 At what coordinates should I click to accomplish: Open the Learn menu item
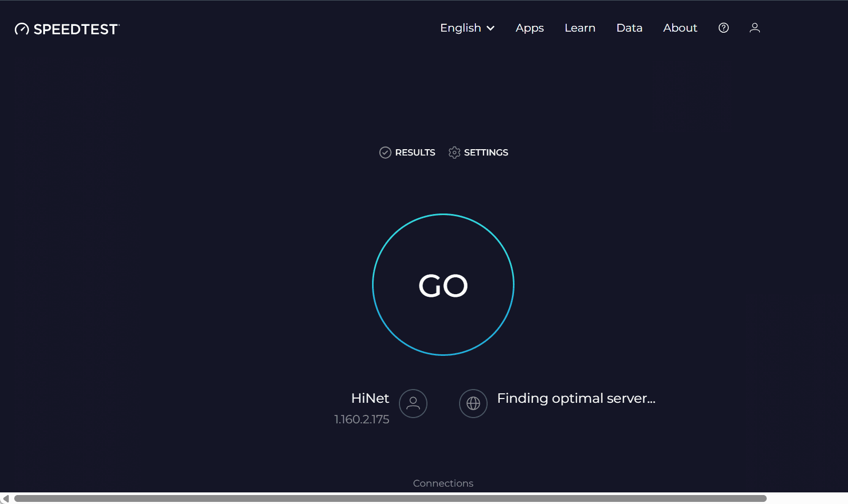coord(580,28)
